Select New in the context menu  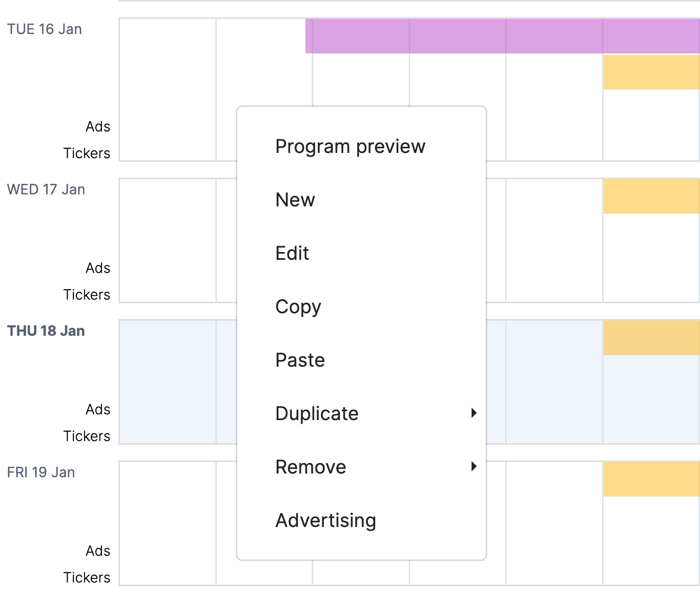tap(295, 200)
